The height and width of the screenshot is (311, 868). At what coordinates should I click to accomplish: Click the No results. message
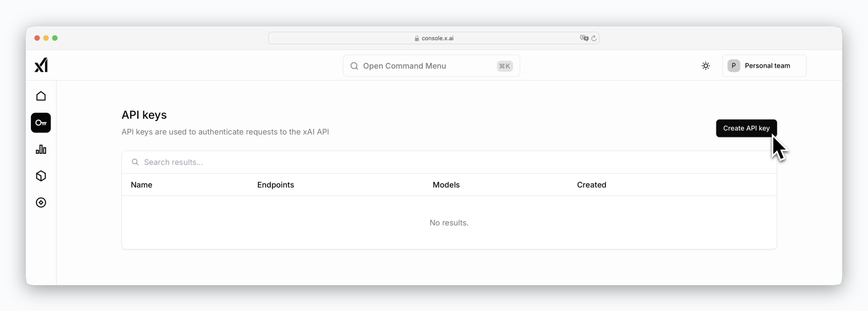pos(449,223)
